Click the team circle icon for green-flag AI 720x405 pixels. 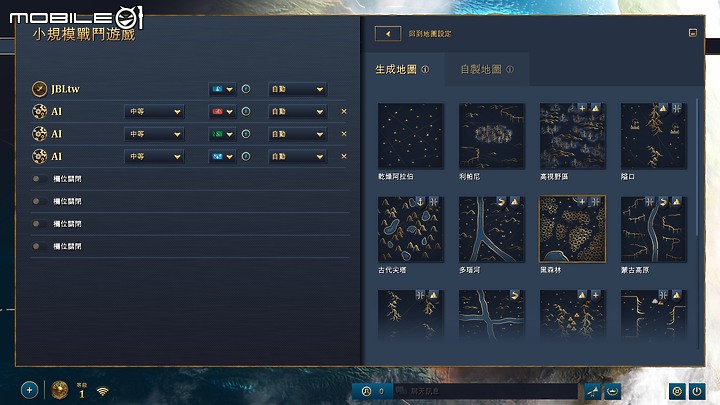(246, 134)
